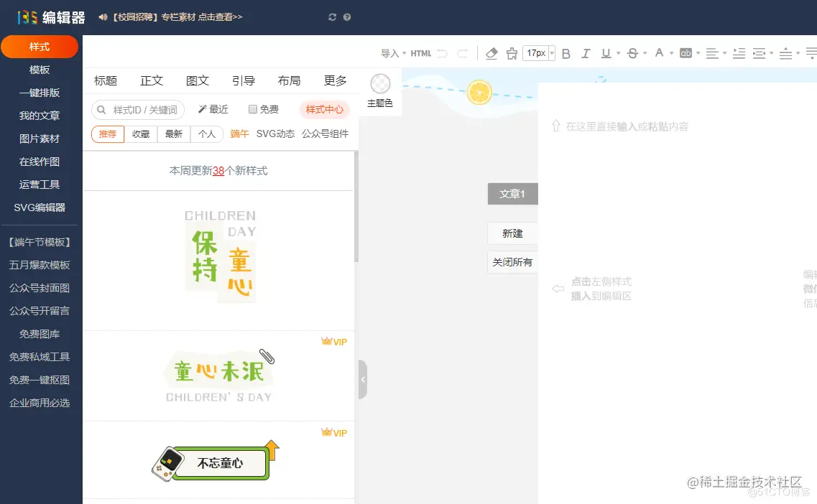817x504 pixels.
Task: Click the 样式ID keyword search field
Action: coord(138,110)
